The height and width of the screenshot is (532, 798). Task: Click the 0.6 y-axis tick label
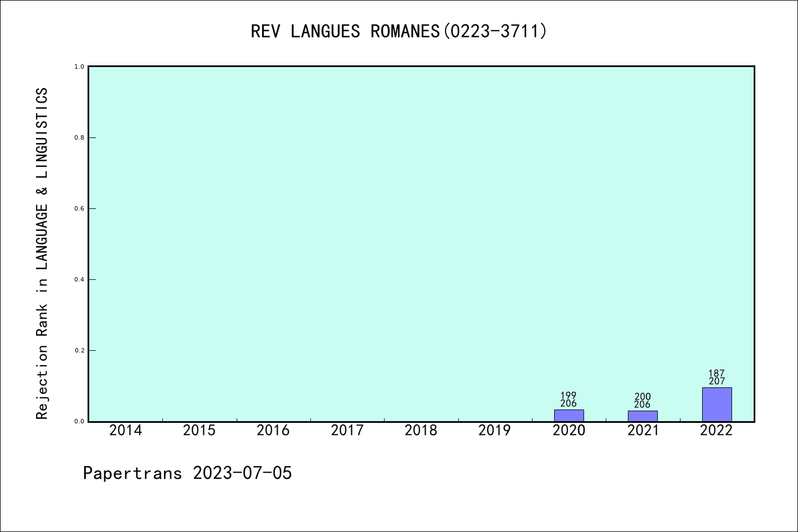coord(79,208)
